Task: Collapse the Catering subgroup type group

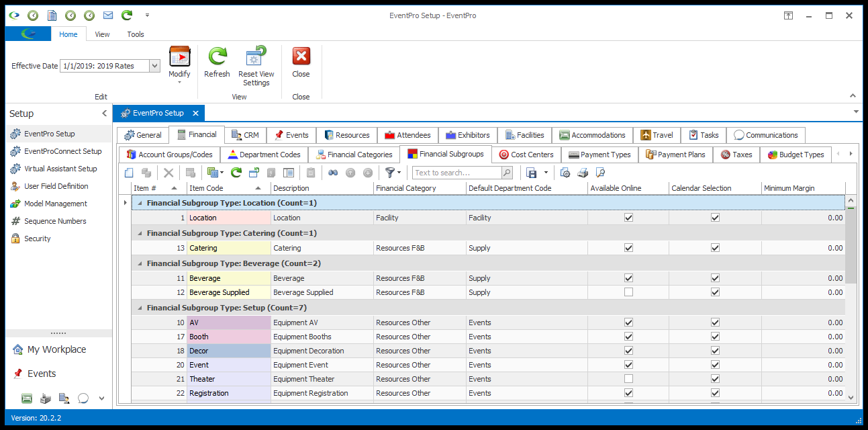Action: click(x=140, y=233)
